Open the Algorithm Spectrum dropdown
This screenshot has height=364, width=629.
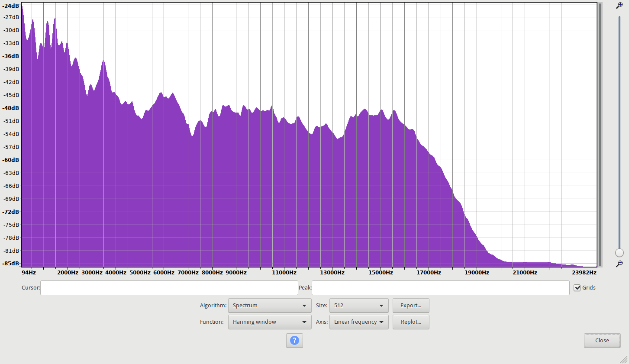tap(270, 306)
